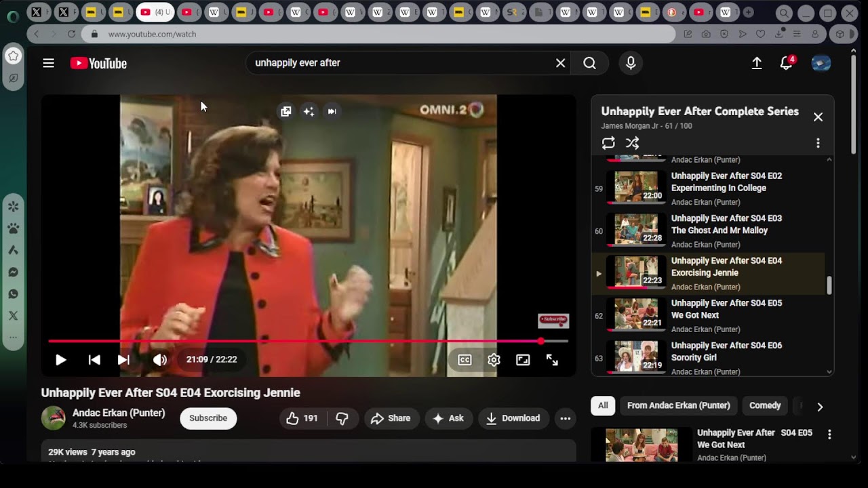Screen dimensions: 868x488
Task: Download the video
Action: [x=513, y=418]
